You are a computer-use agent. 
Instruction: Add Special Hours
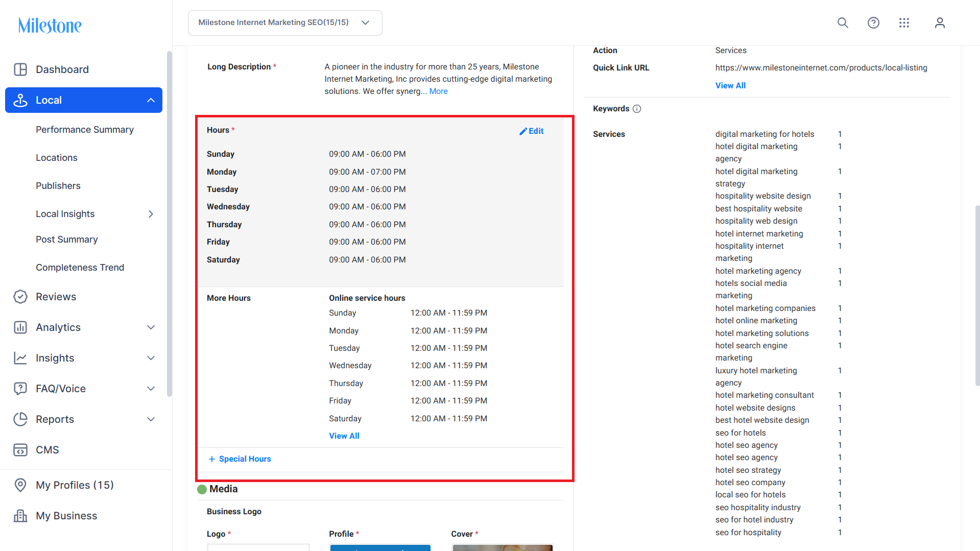[245, 459]
